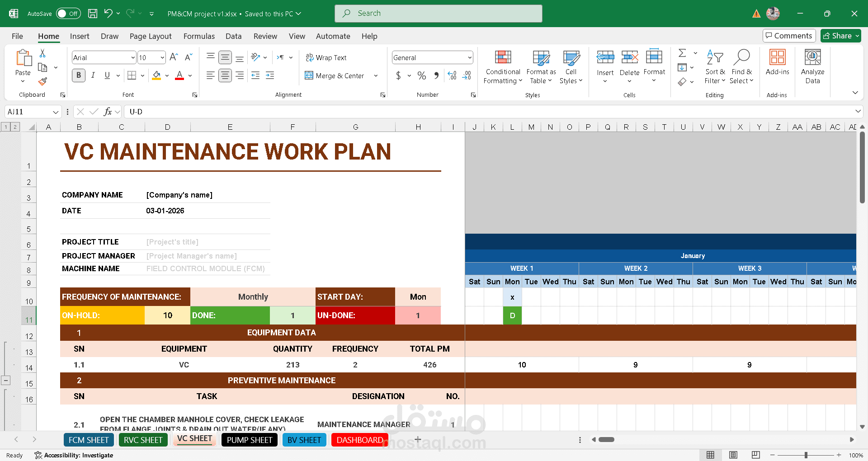Click the zoom slider handle
This screenshot has width=868, height=461.
[806, 455]
